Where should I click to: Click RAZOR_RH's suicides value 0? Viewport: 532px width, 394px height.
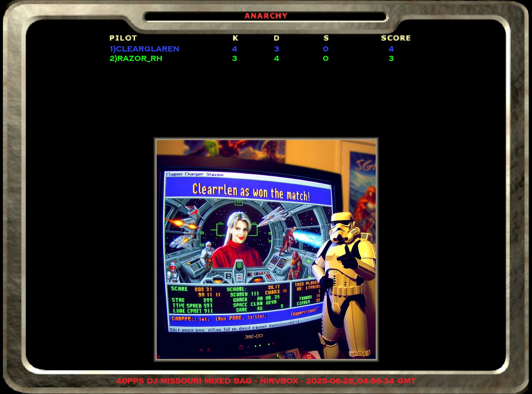tap(326, 58)
